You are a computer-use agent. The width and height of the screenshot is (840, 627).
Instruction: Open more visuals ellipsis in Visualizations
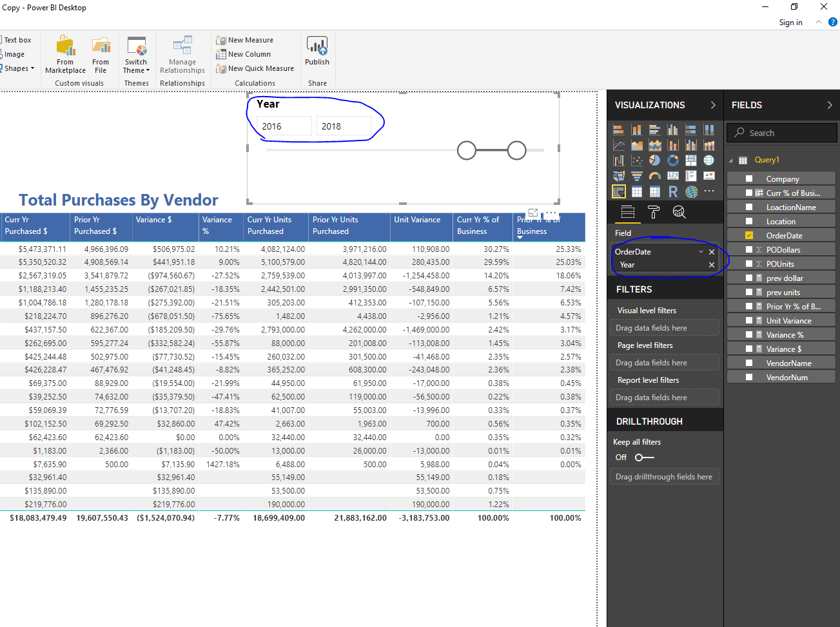coord(709,191)
